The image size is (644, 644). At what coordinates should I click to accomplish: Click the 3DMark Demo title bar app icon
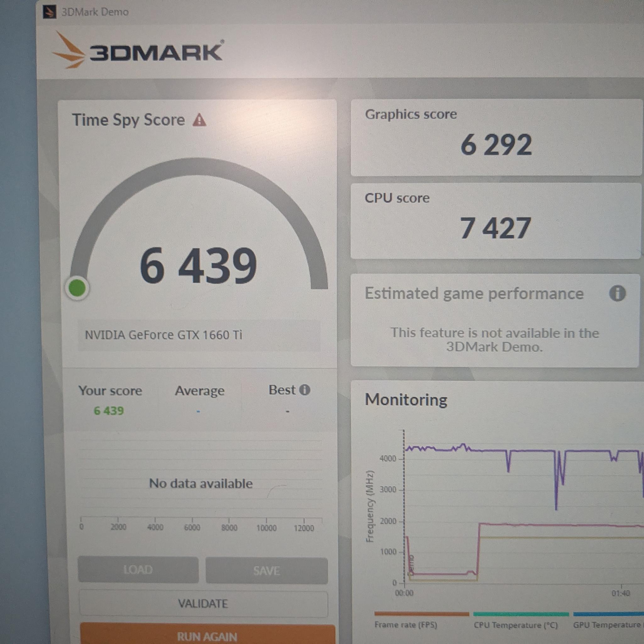click(x=49, y=12)
